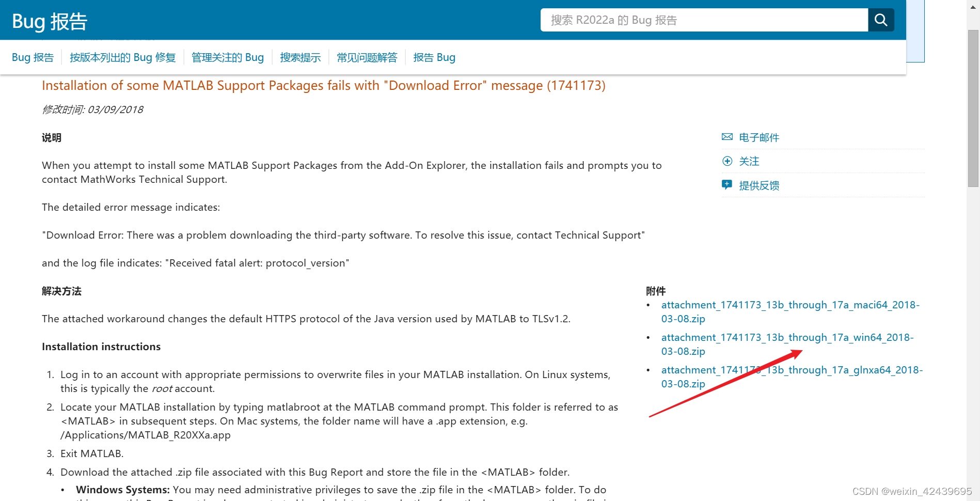Click the "The detailed error message indicates:" line
980x501 pixels.
tap(131, 207)
